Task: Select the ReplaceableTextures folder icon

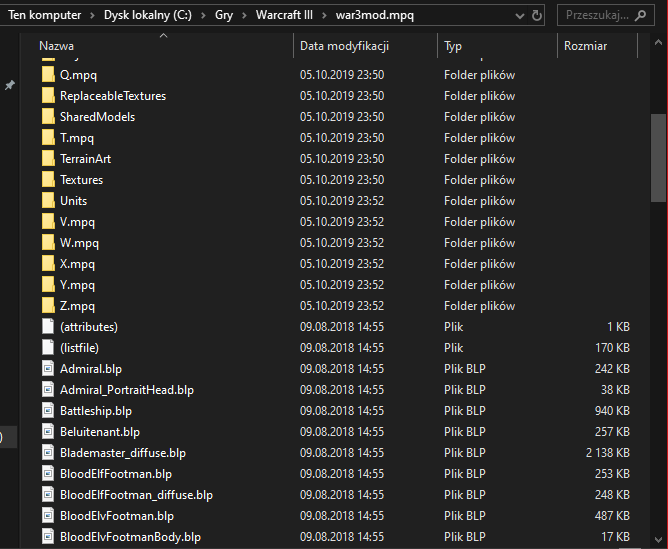Action: tap(48, 95)
